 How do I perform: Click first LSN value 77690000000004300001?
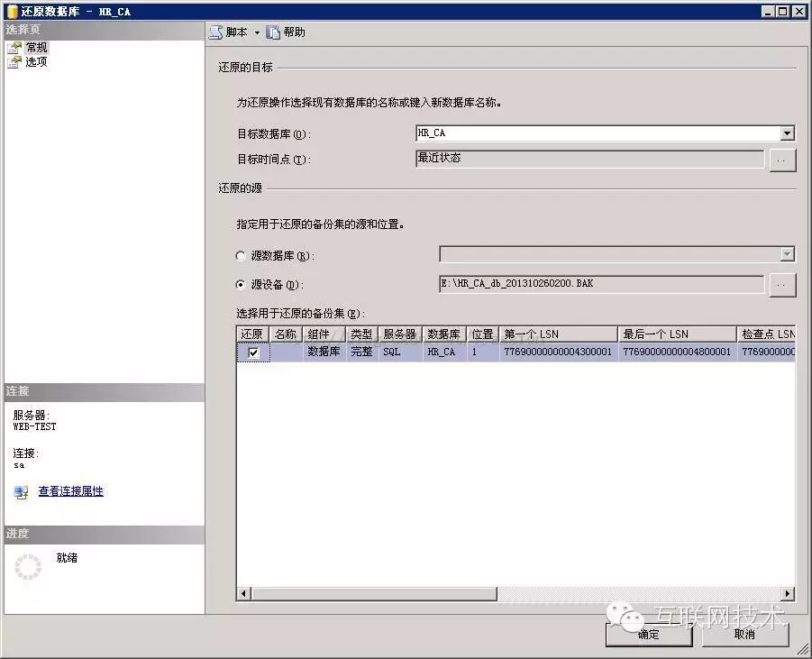(558, 352)
